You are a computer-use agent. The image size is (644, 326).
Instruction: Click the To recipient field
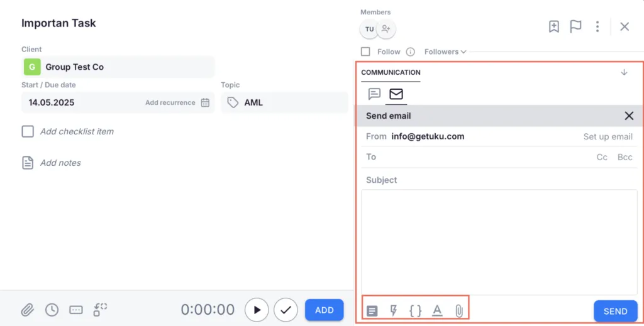pos(477,157)
